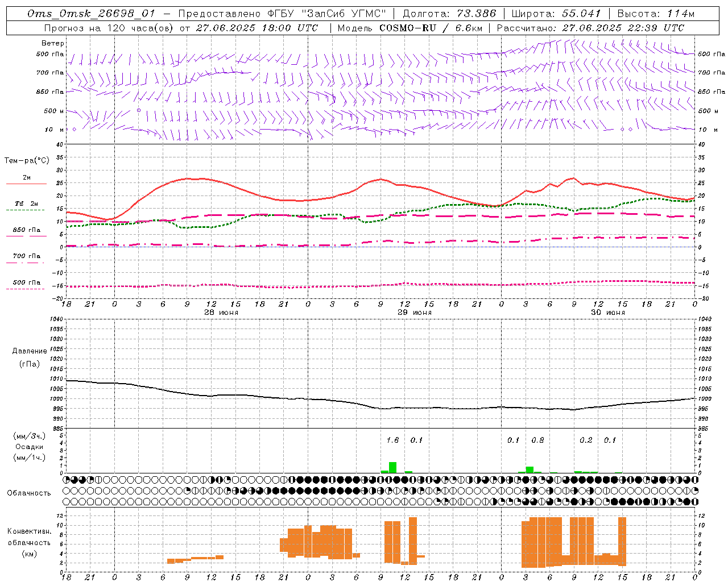Screen dimensions: 728x582
Task: Click the 29 июня date label
Action: pyautogui.click(x=414, y=313)
